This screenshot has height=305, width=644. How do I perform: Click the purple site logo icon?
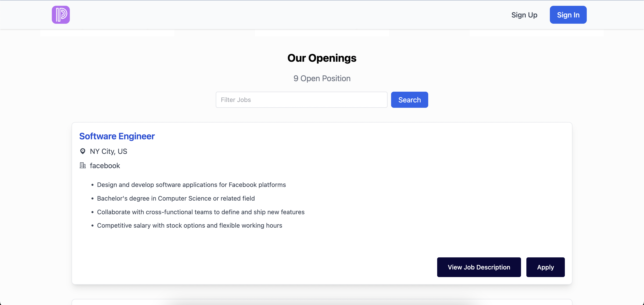click(x=61, y=15)
